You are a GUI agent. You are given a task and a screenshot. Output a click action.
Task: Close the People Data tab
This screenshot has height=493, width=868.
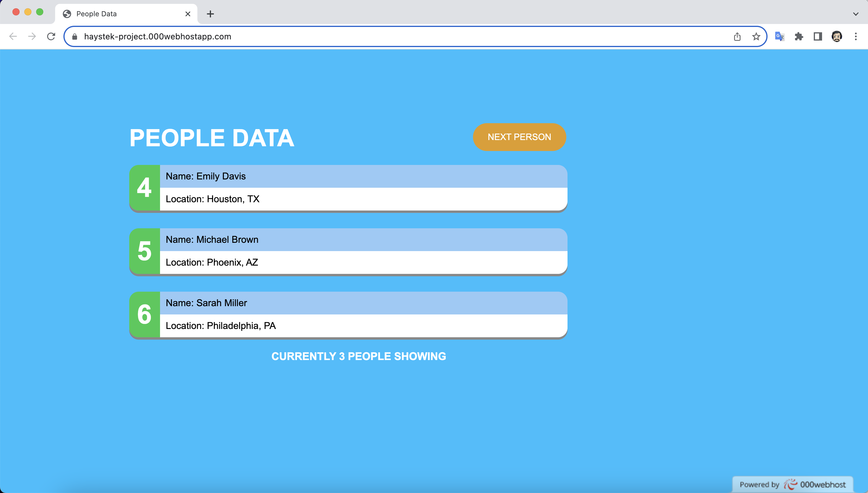188,14
